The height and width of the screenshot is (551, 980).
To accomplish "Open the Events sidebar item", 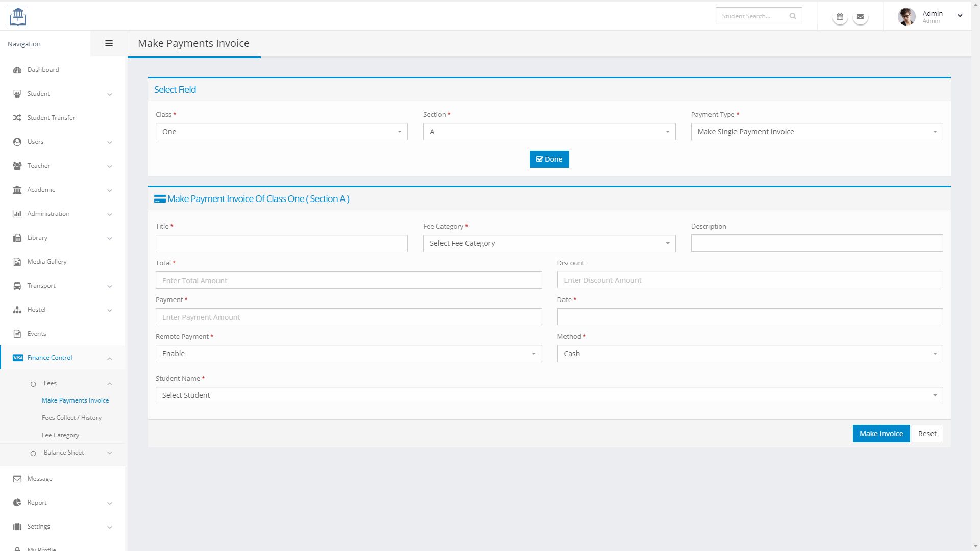I will point(37,334).
